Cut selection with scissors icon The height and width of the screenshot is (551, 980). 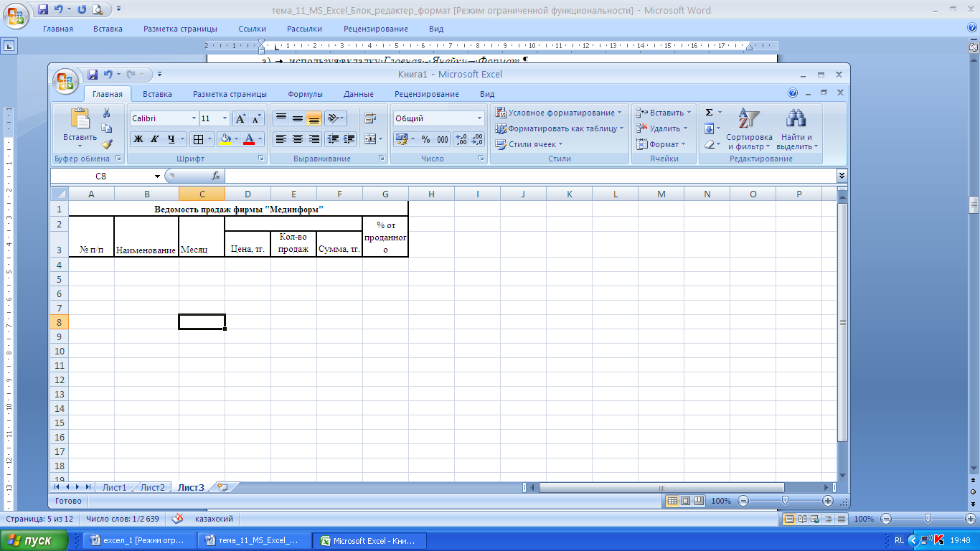click(107, 113)
